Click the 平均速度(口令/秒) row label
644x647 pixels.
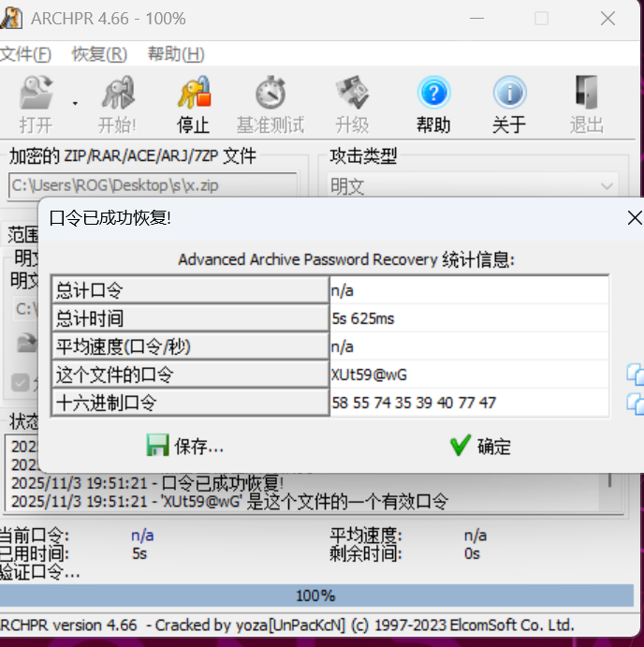click(190, 346)
